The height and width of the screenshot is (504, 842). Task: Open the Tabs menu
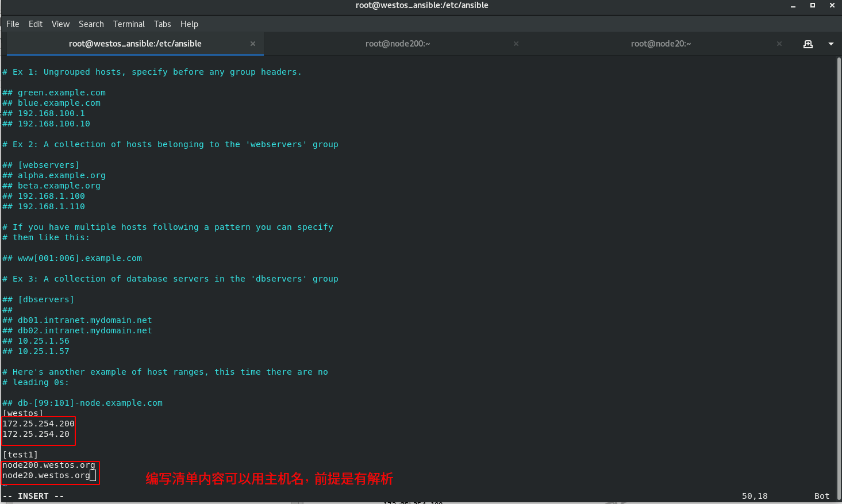163,24
